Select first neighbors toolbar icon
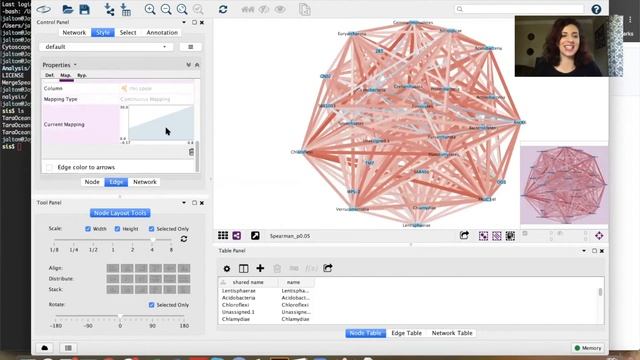The height and width of the screenshot is (360, 640). [x=247, y=9]
